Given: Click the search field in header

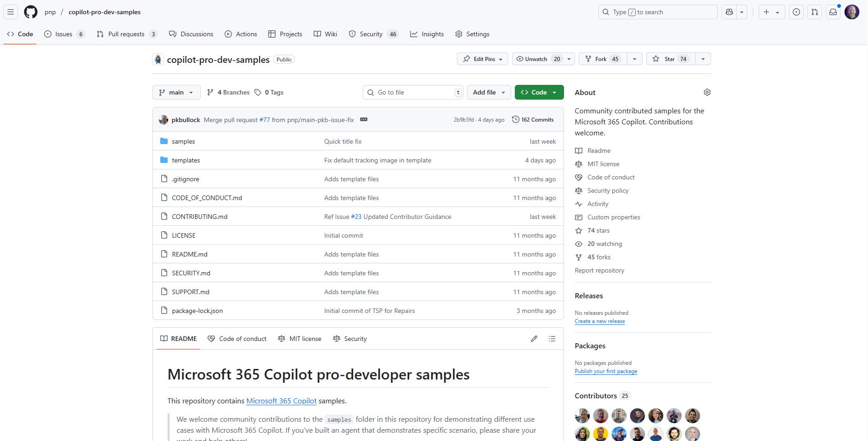Looking at the screenshot, I should (658, 12).
